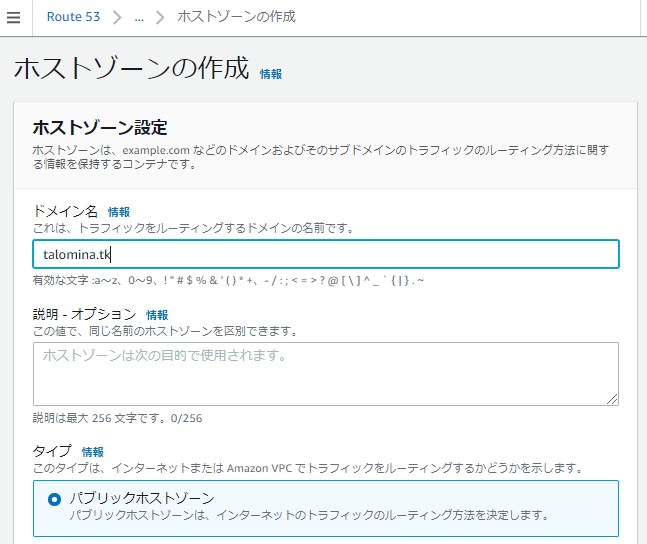Click the ホストゾーンの作成 breadcrumb text
Viewport: 647px width, 544px height.
coord(236,17)
